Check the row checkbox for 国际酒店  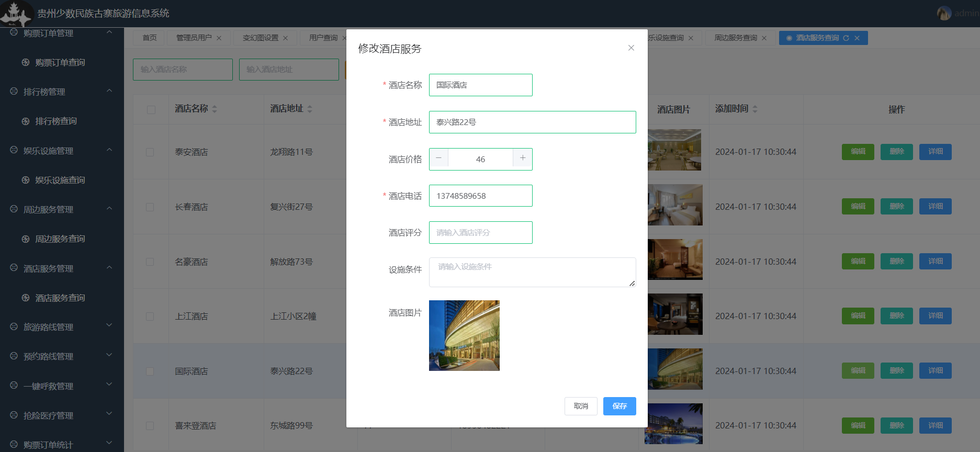[x=150, y=371]
